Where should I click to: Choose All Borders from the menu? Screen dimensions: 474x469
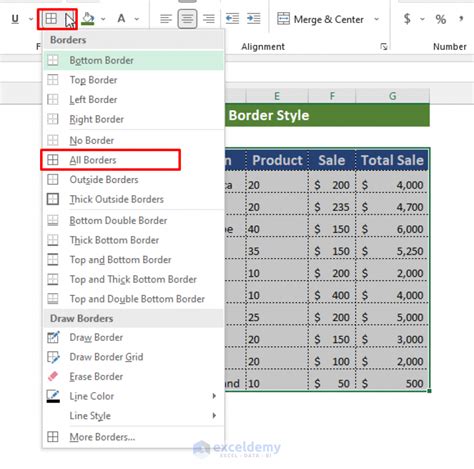134,160
